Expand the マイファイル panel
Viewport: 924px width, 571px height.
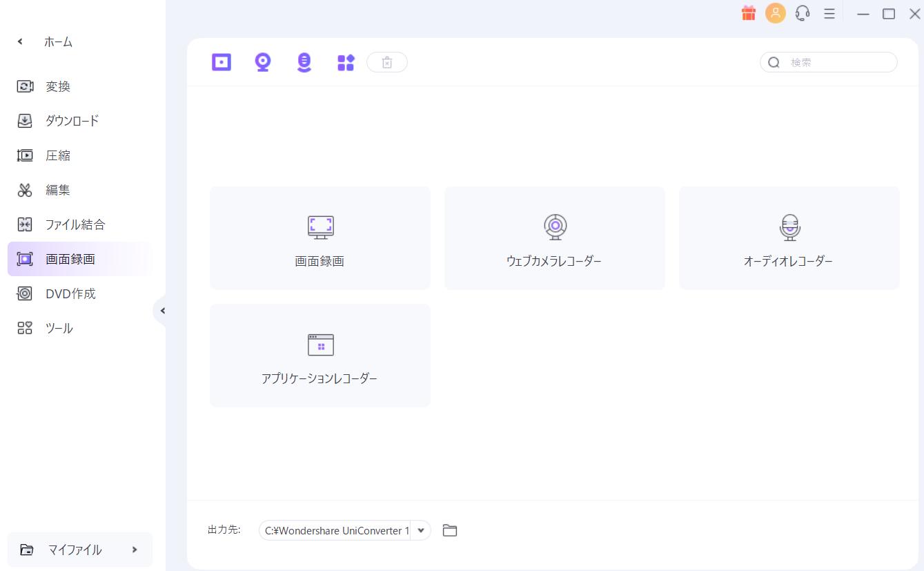click(80, 550)
